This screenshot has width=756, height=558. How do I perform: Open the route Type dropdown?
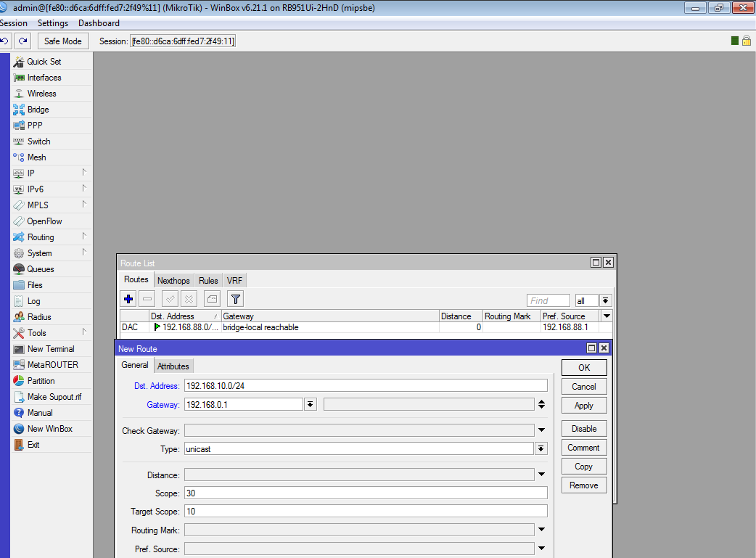coord(541,449)
